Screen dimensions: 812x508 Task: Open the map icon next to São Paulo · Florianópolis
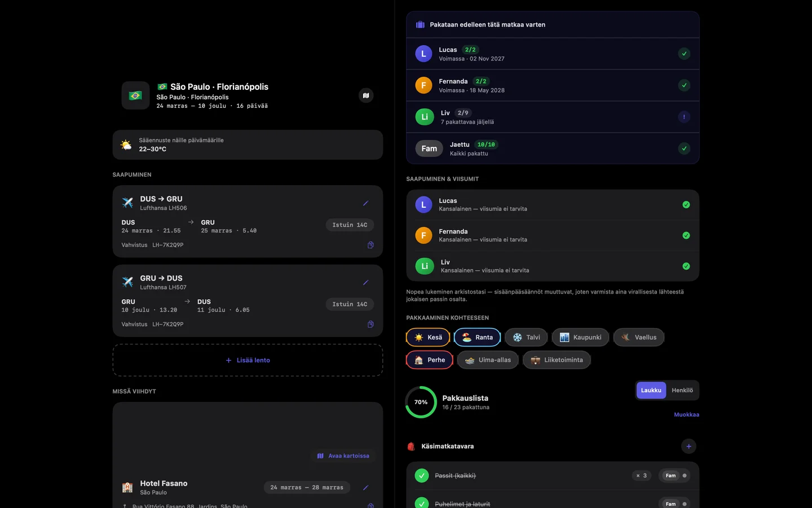click(366, 95)
